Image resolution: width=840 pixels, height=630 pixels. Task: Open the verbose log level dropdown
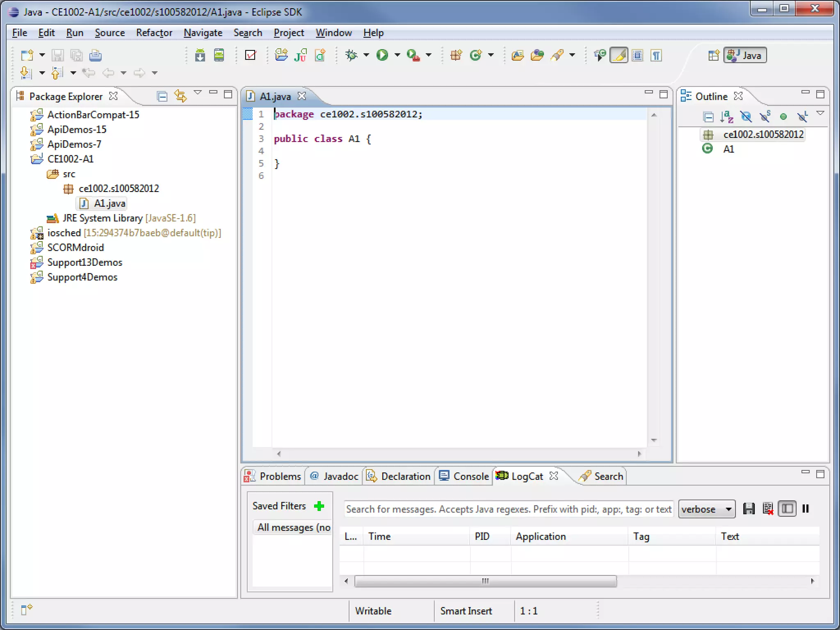[707, 509]
